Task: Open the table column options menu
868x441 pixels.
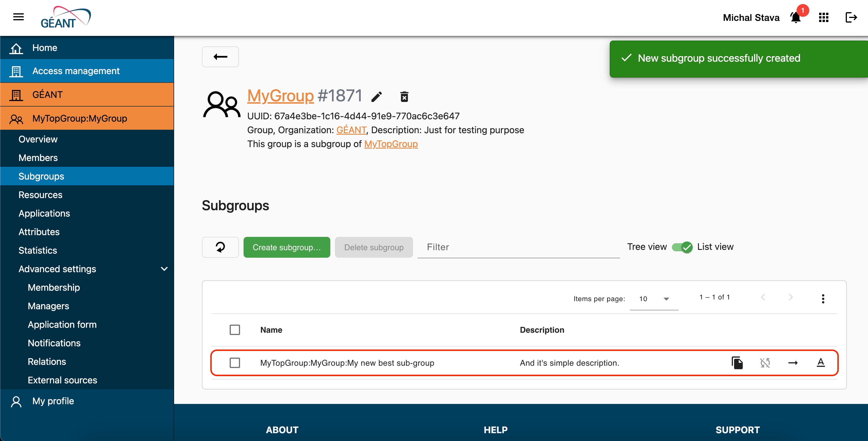Action: coord(823,299)
